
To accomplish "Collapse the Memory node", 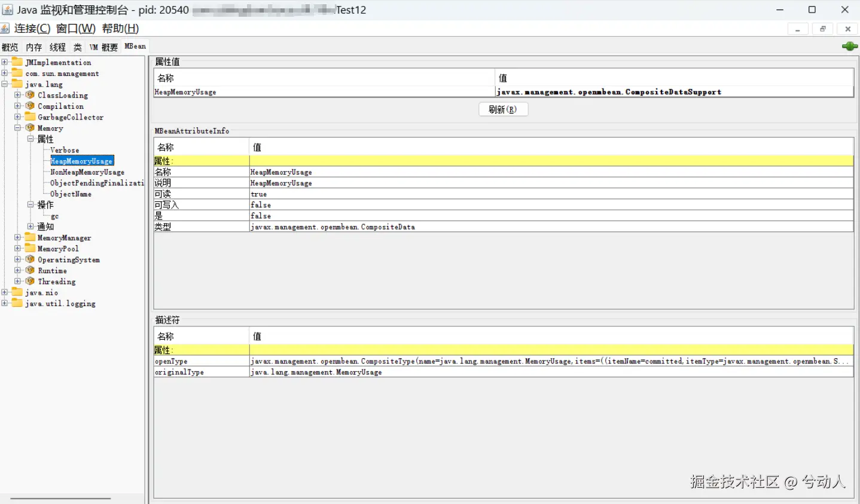I will (17, 128).
